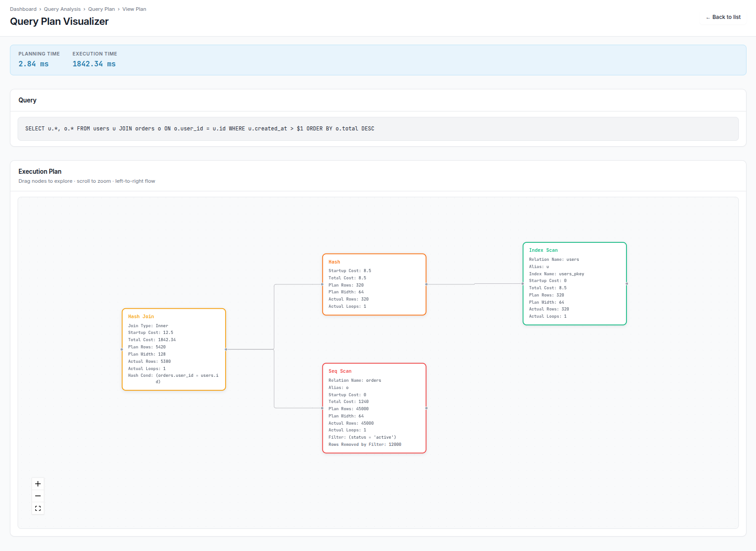Select the Seq Scan node

[x=374, y=408]
